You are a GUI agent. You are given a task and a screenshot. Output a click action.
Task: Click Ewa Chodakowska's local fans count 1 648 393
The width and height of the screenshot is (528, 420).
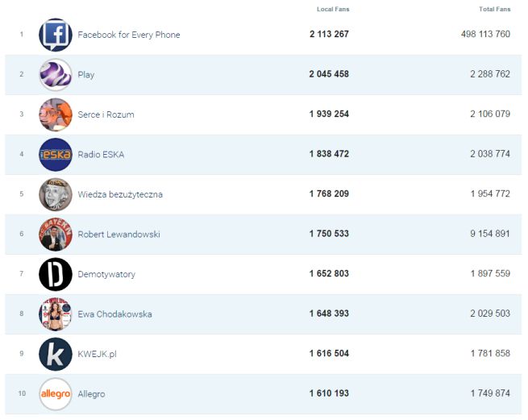pyautogui.click(x=329, y=314)
